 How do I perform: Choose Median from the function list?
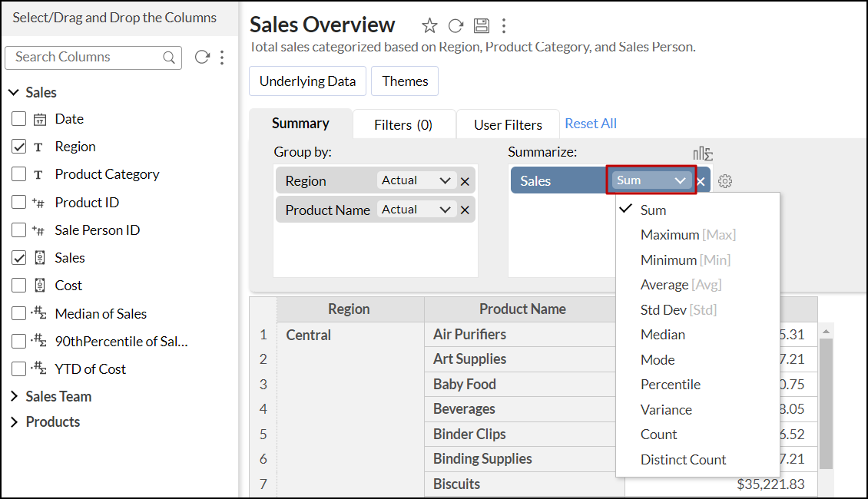coord(662,335)
